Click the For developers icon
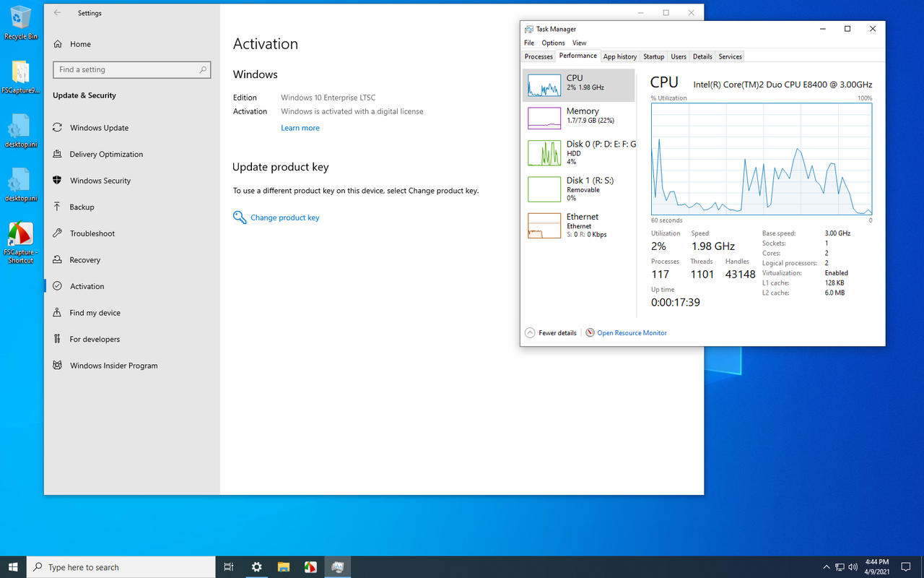Screen dimensions: 924x578 [x=58, y=339]
